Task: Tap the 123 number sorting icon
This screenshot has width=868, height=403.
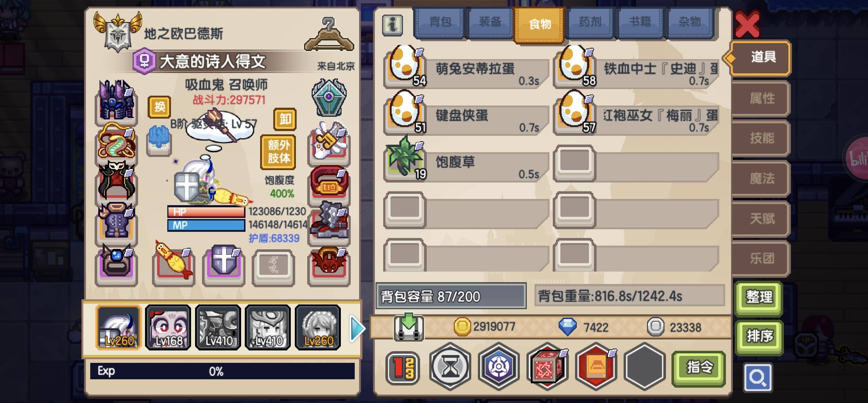Action: (403, 368)
